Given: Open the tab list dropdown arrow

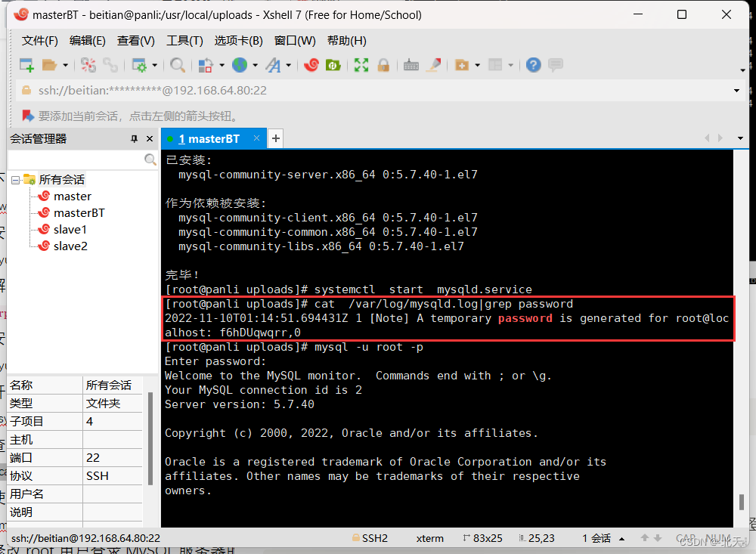Looking at the screenshot, I should coord(740,138).
